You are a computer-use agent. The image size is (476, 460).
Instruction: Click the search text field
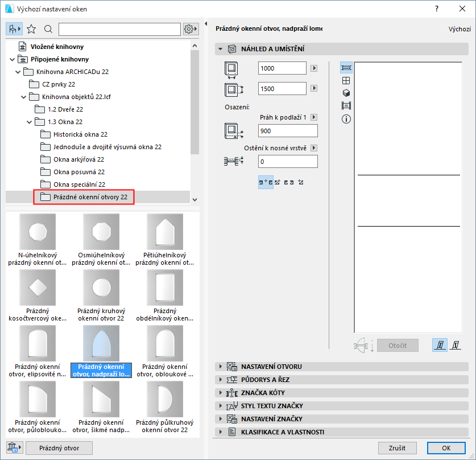point(119,29)
